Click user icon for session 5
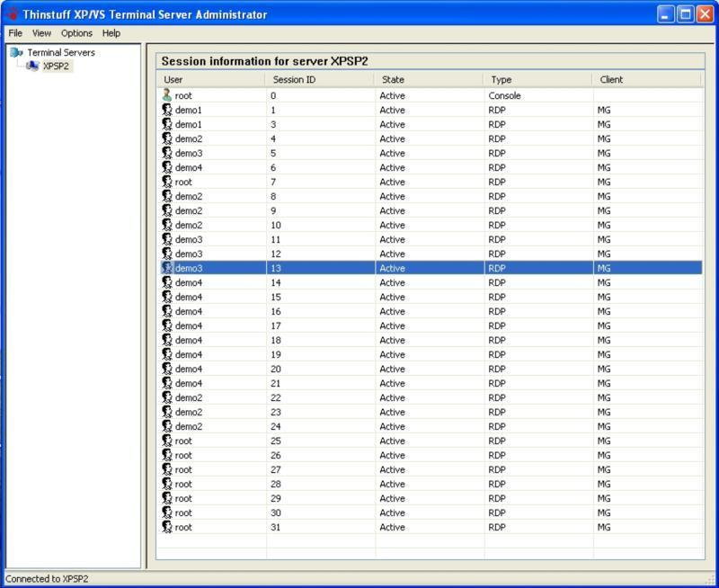 coord(167,153)
